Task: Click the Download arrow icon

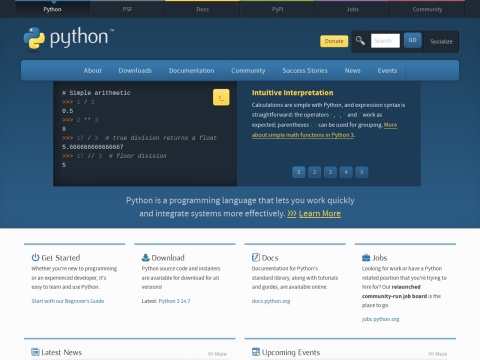Action: pyautogui.click(x=146, y=257)
